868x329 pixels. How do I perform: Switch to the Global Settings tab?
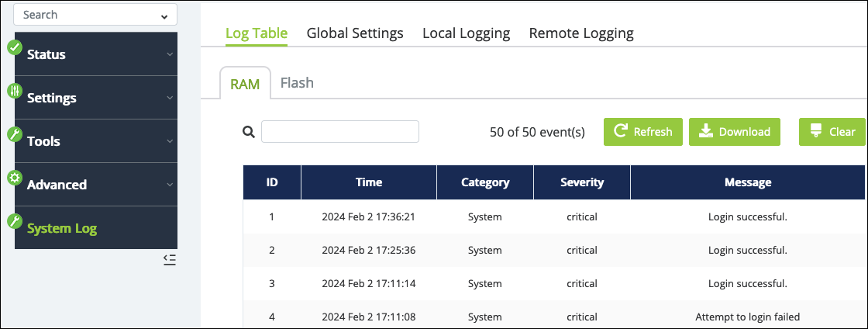pyautogui.click(x=355, y=33)
